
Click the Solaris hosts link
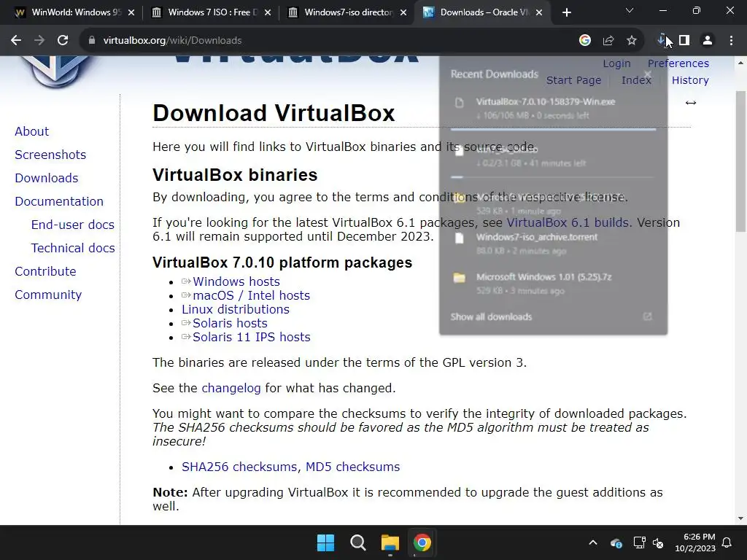pyautogui.click(x=230, y=323)
